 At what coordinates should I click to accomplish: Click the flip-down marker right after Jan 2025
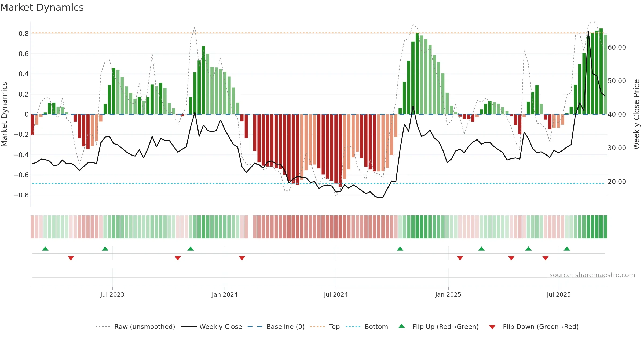tap(460, 258)
